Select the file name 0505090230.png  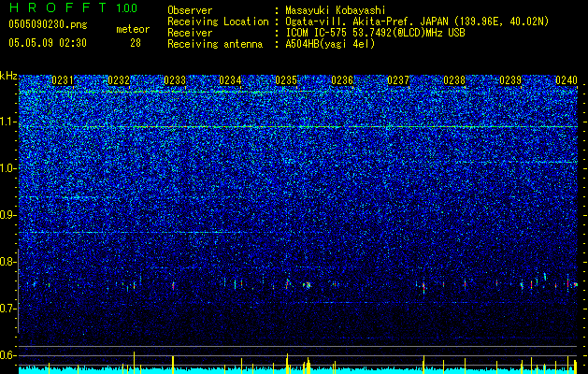pos(48,25)
